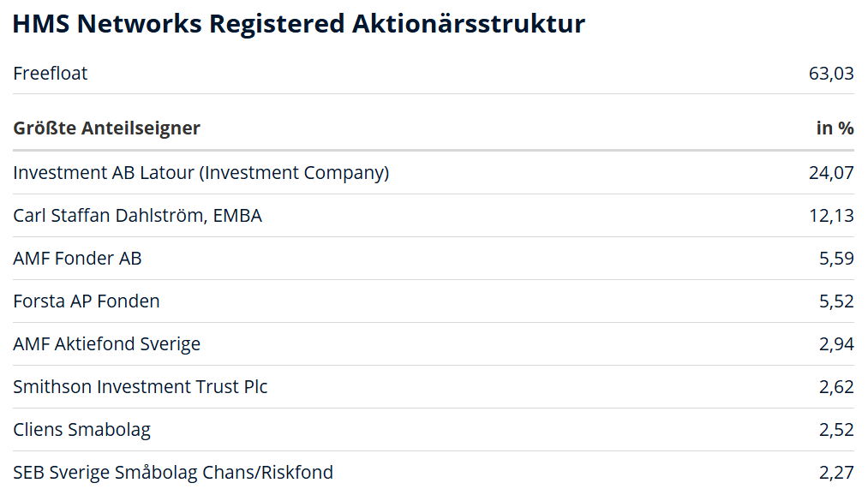Select the Smithson Investment Trust Plc entry
868x489 pixels.
click(140, 387)
